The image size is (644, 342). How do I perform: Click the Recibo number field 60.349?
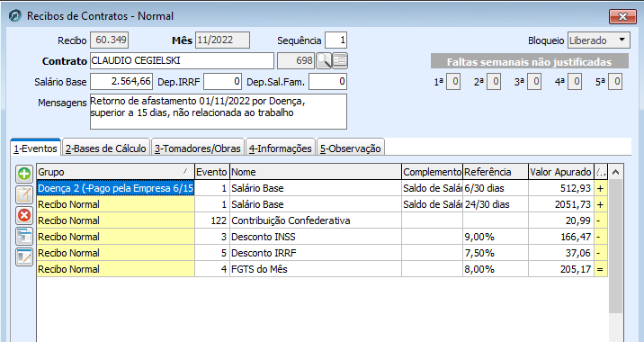click(109, 40)
